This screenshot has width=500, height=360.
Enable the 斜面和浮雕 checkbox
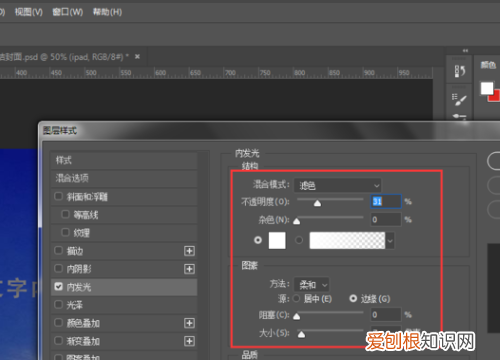[x=58, y=196]
